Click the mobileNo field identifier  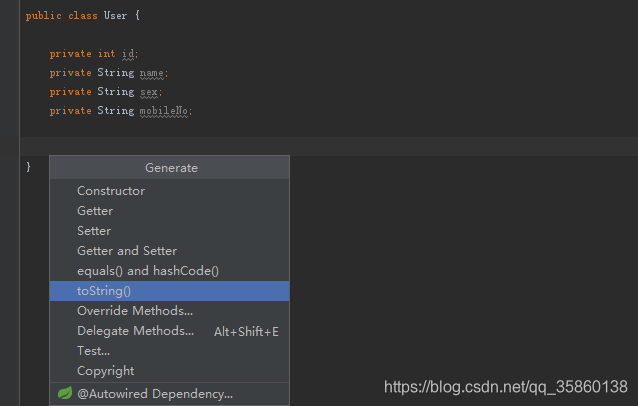[x=164, y=111]
